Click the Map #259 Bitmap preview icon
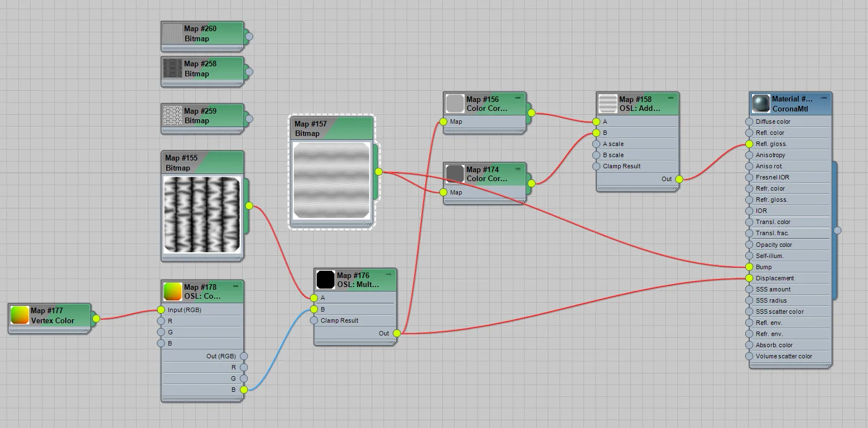Viewport: 868px width, 428px height. 172,115
